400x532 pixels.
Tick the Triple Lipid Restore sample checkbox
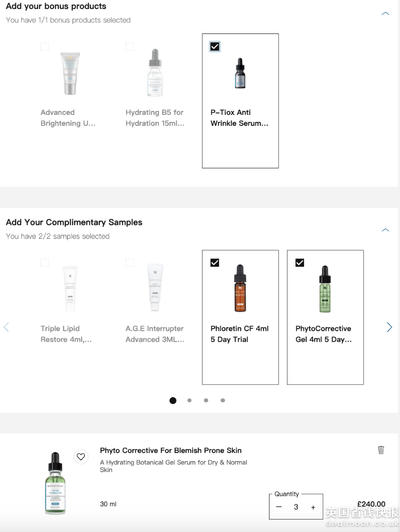coord(45,263)
